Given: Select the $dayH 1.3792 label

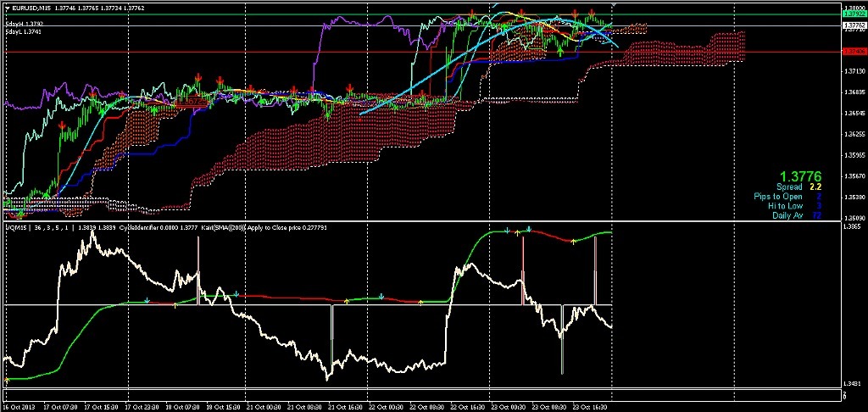Looking at the screenshot, I should pos(24,25).
